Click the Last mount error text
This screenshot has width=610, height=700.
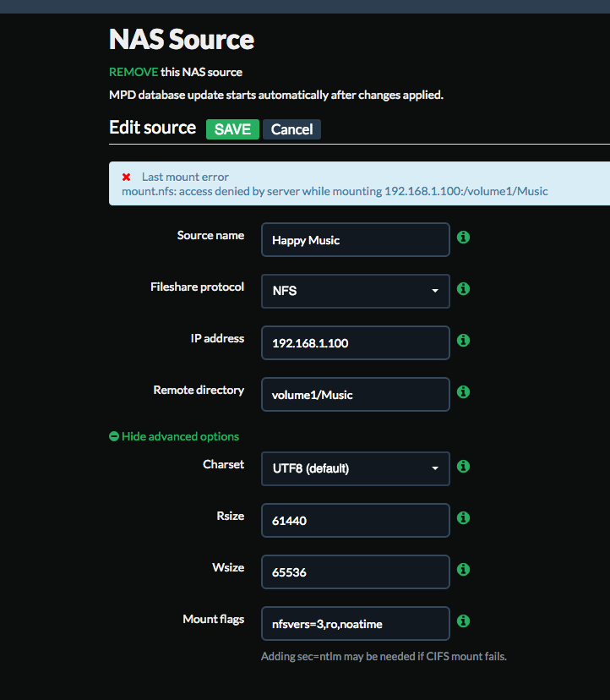click(x=185, y=177)
